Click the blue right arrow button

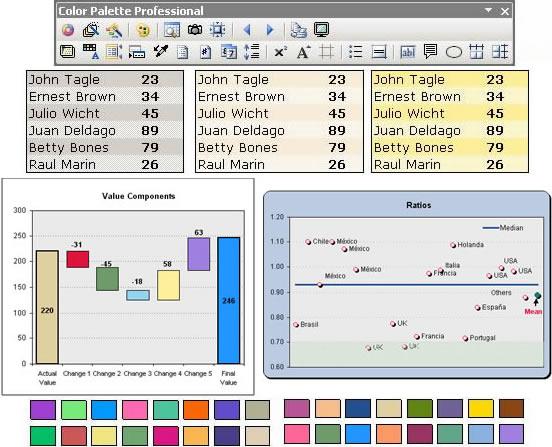pos(270,30)
